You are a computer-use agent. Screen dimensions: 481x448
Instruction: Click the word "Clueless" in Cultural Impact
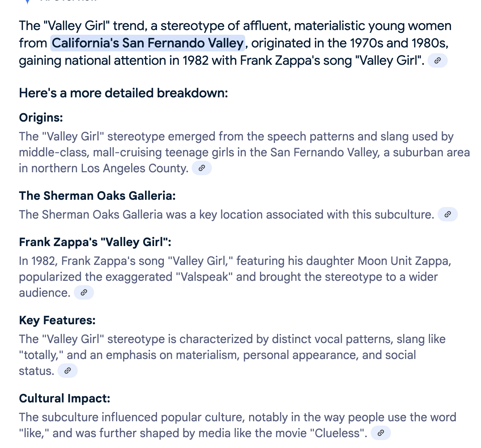click(x=340, y=433)
